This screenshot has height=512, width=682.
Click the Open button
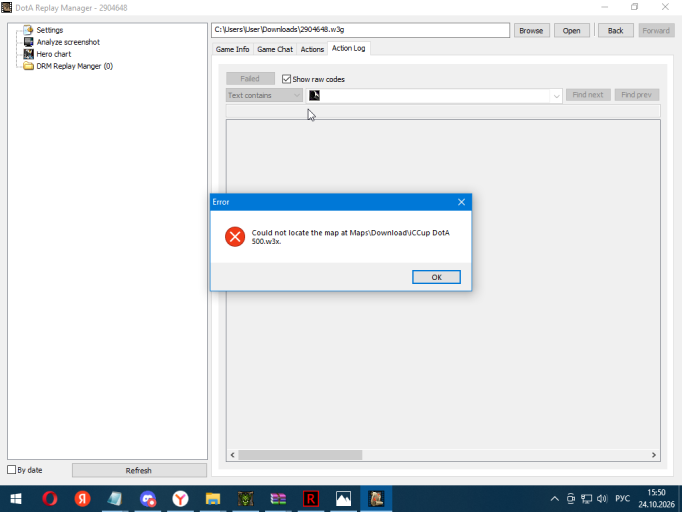(572, 30)
